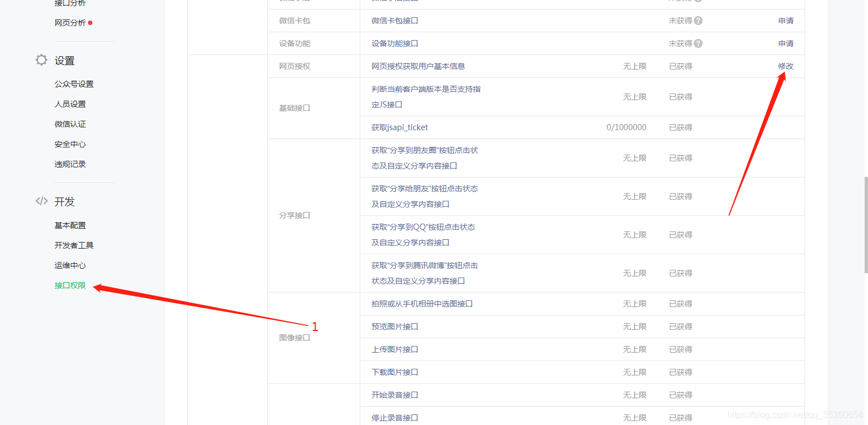Click the 设置 section heading
Image resolution: width=868 pixels, height=425 pixels.
coord(65,61)
